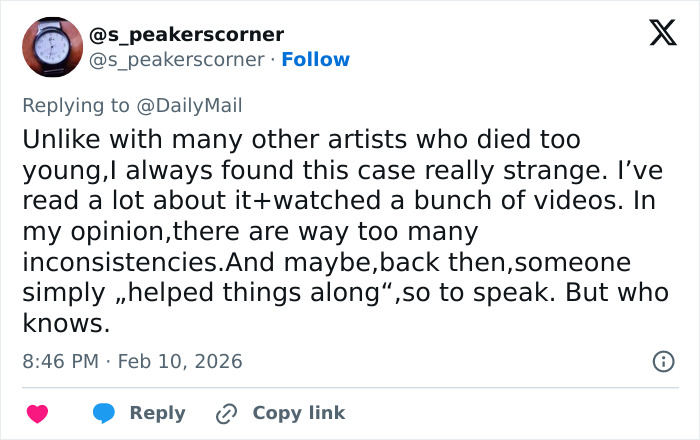Click the word 'inconsistencies' in the tweet
This screenshot has width=700, height=440.
(x=120, y=263)
